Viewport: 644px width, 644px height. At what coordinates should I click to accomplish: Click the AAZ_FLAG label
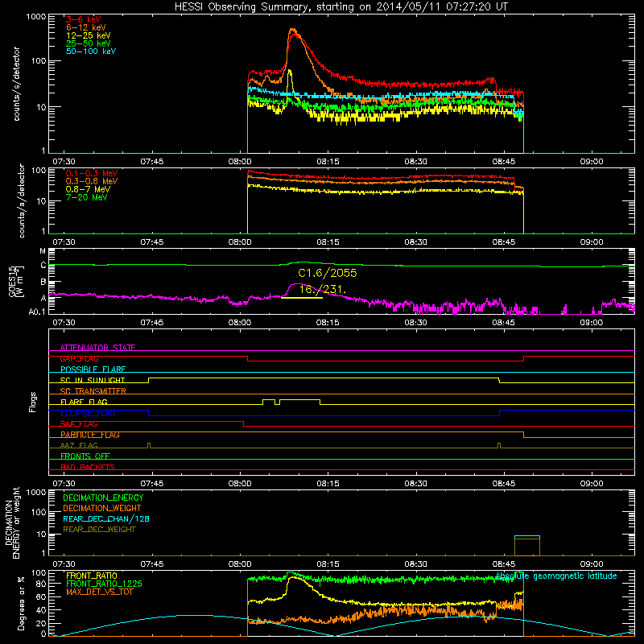pos(79,445)
